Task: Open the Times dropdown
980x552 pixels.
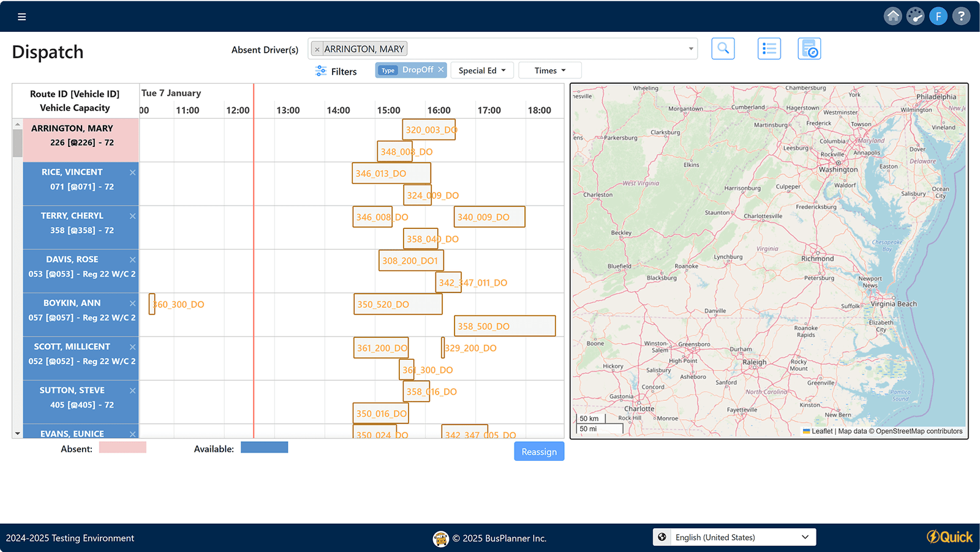Action: click(549, 70)
